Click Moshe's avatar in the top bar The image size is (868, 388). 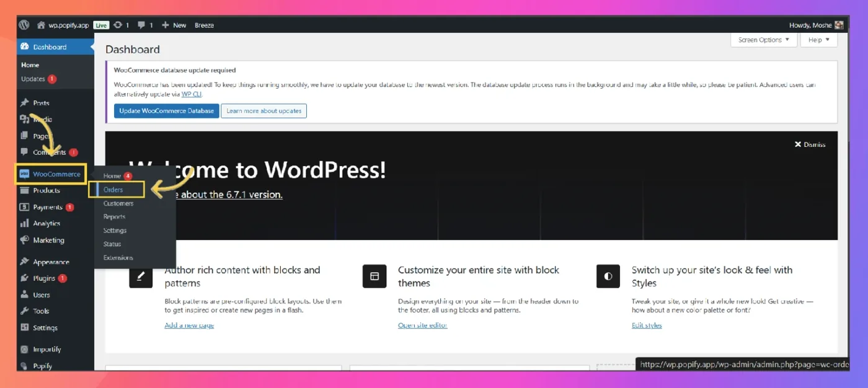(x=839, y=25)
